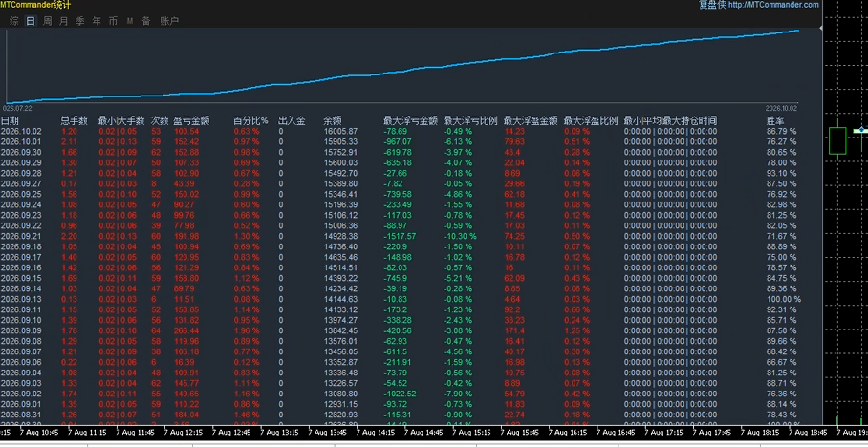Click the floating loss ratio -10.30 %
This screenshot has width=868, height=447.
point(460,236)
